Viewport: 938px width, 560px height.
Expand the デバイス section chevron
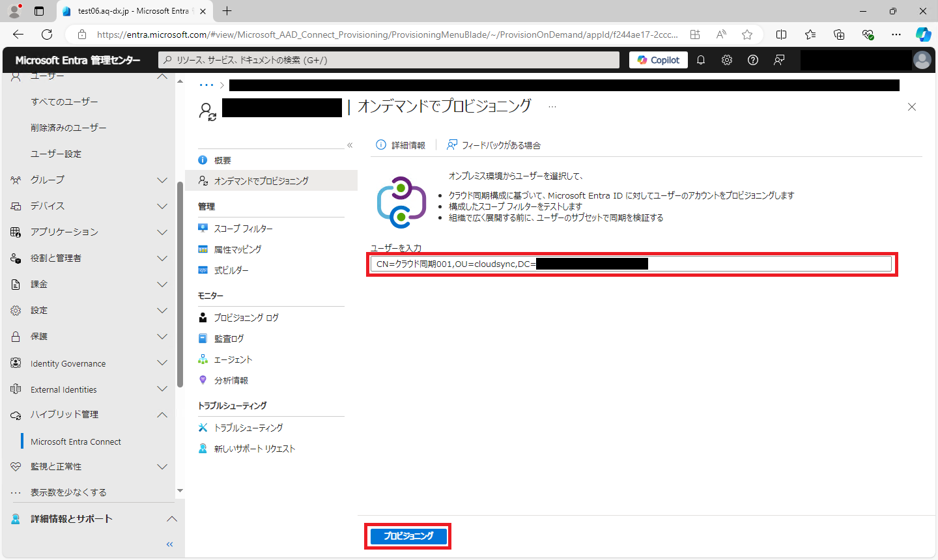(162, 206)
